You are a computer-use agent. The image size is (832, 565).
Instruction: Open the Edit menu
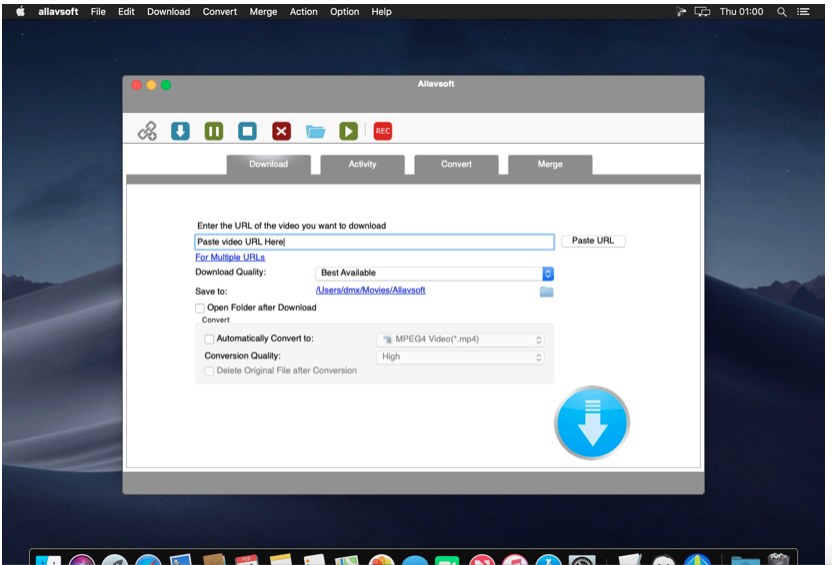[126, 12]
